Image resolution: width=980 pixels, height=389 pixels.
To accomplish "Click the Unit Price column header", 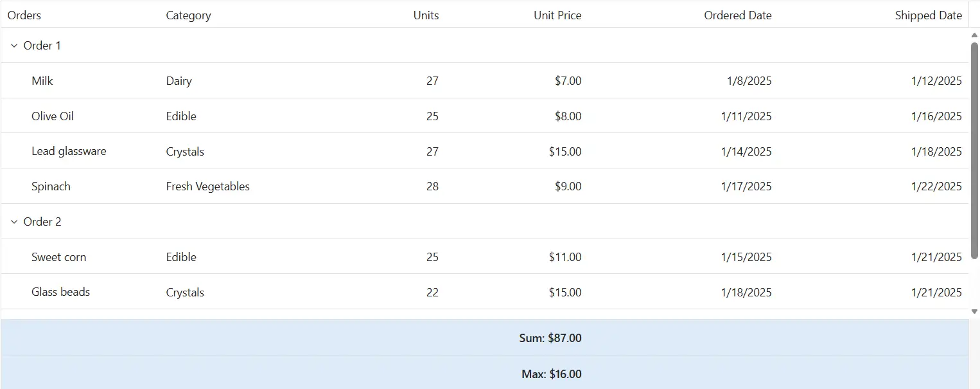I will point(557,15).
